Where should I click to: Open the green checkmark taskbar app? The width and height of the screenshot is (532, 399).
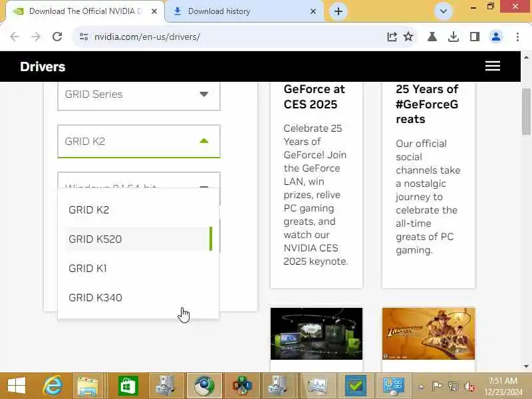point(356,386)
